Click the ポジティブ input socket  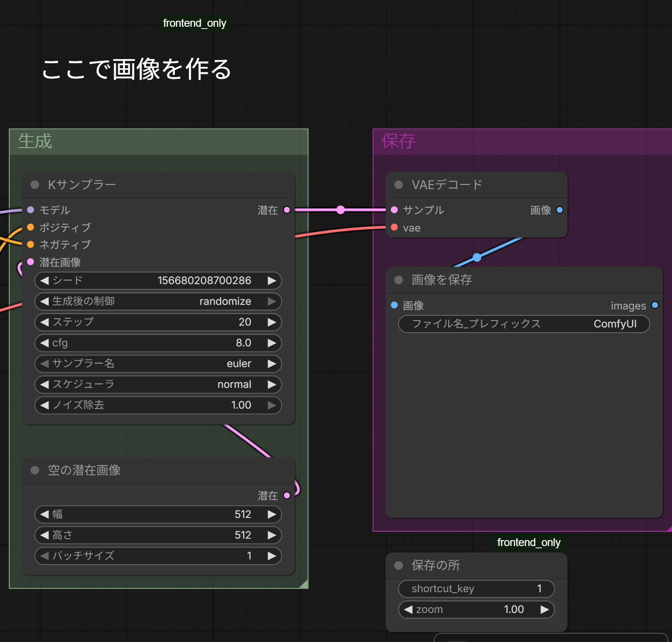point(30,227)
